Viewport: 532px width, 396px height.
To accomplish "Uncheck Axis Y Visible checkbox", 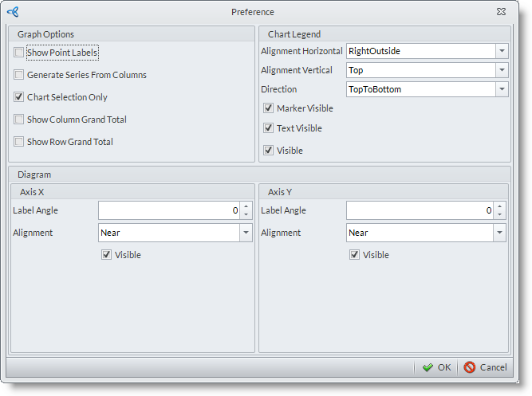I will point(355,255).
